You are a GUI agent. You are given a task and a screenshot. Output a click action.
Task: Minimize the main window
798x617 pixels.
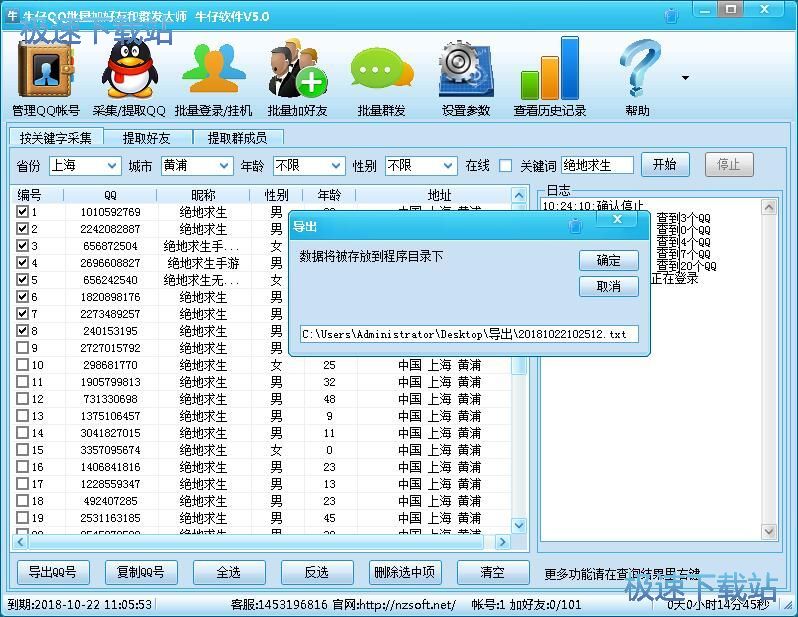pos(705,10)
